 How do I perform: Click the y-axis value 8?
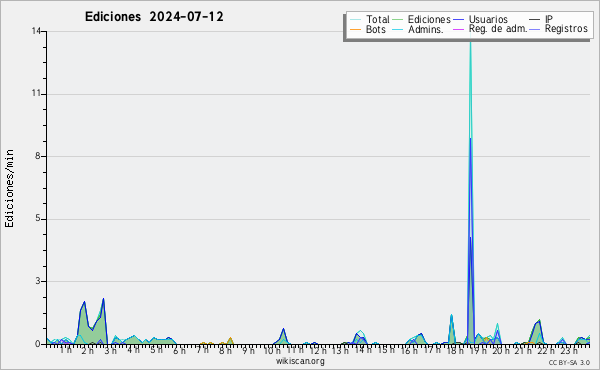click(38, 156)
